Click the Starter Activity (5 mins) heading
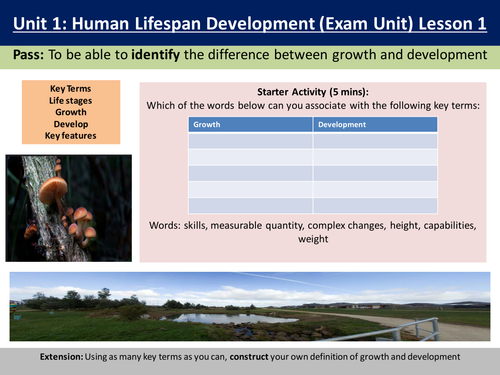 click(x=313, y=92)
